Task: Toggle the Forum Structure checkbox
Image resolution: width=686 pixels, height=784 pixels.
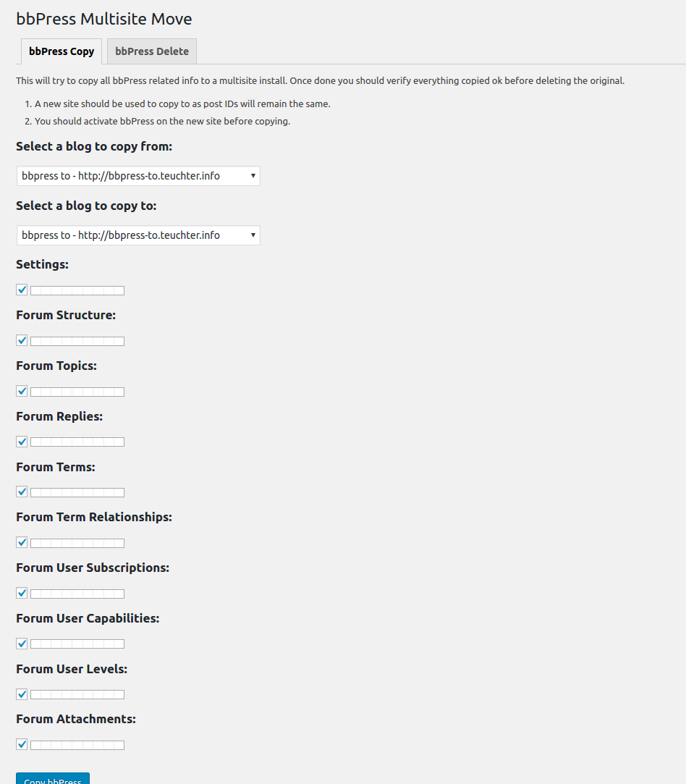Action: tap(22, 340)
